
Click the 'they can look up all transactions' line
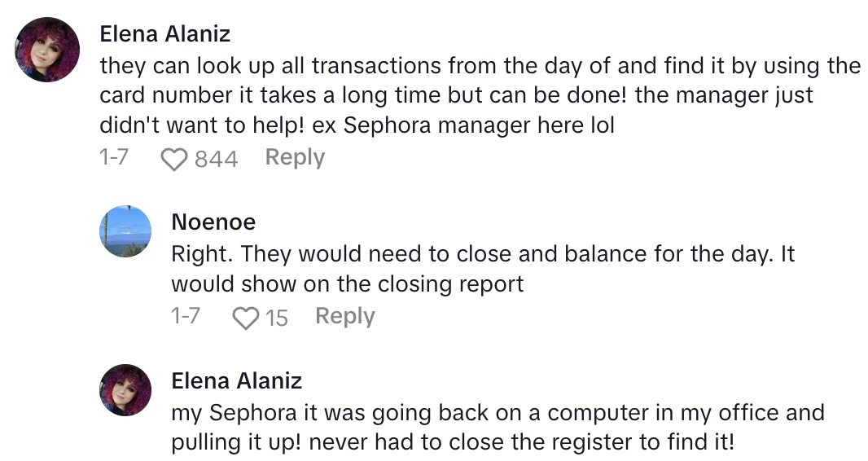[480, 65]
